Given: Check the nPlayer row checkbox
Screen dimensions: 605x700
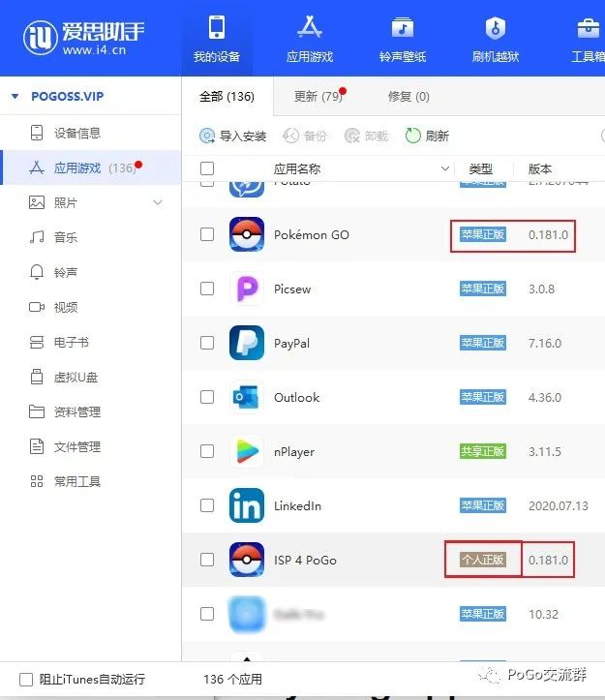Looking at the screenshot, I should 207,451.
